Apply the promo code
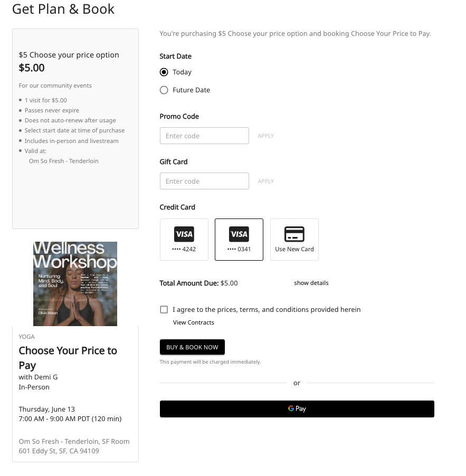Viewport: 466px width, 476px height. tap(265, 136)
